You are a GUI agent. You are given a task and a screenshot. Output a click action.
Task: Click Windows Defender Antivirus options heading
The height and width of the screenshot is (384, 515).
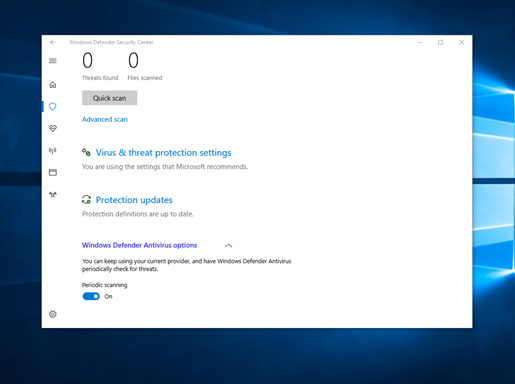pos(139,245)
